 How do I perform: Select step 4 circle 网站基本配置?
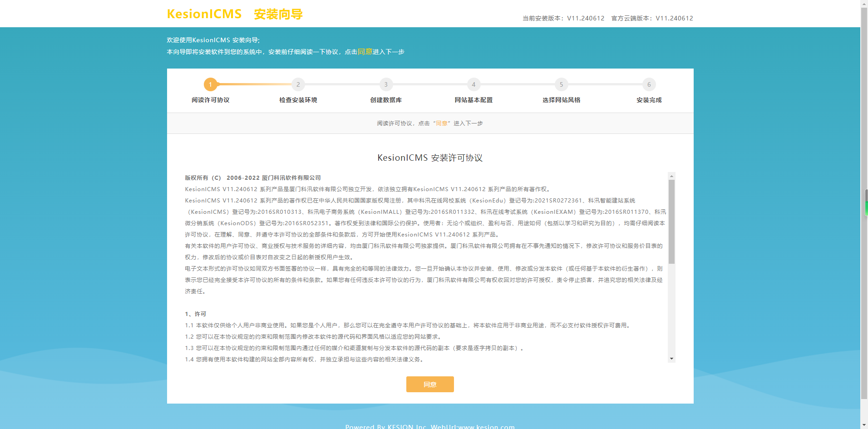(x=473, y=84)
